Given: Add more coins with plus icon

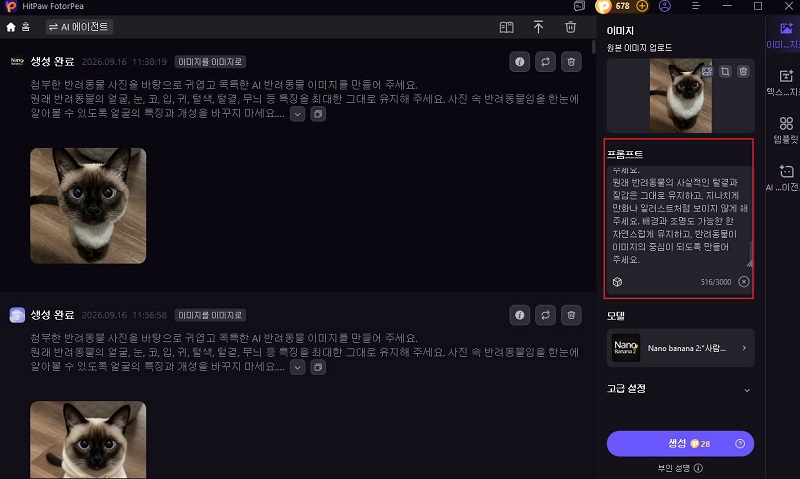Looking at the screenshot, I should point(642,6).
